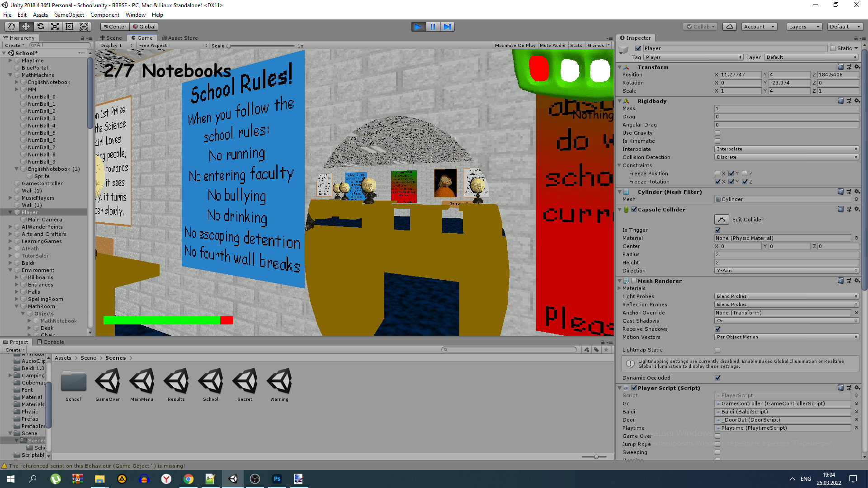This screenshot has height=488, width=868.
Task: Switch to the Console tab
Action: click(x=51, y=342)
